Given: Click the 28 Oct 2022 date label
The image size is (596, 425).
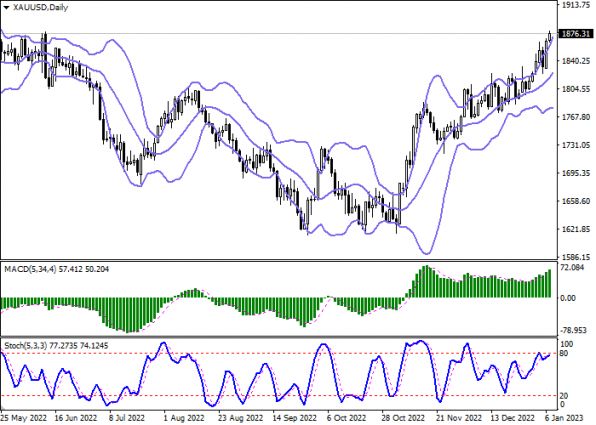Looking at the screenshot, I should pyautogui.click(x=403, y=418).
